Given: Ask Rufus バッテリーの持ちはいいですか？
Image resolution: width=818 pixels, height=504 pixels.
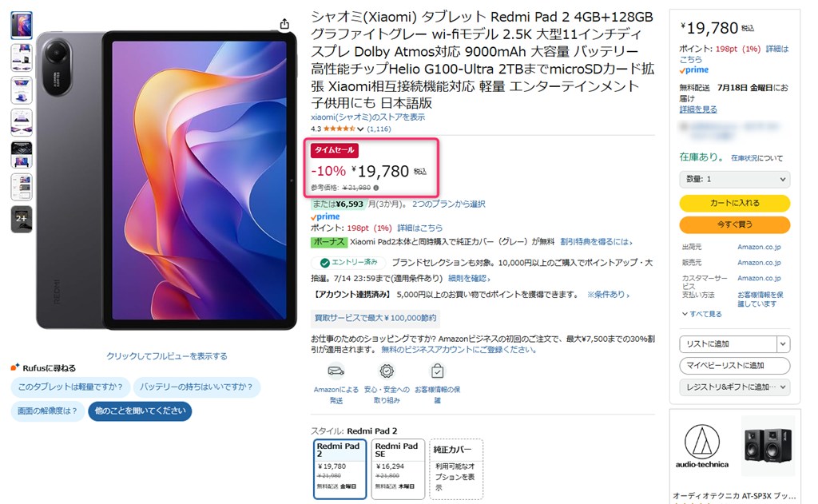Looking at the screenshot, I should coord(197,387).
